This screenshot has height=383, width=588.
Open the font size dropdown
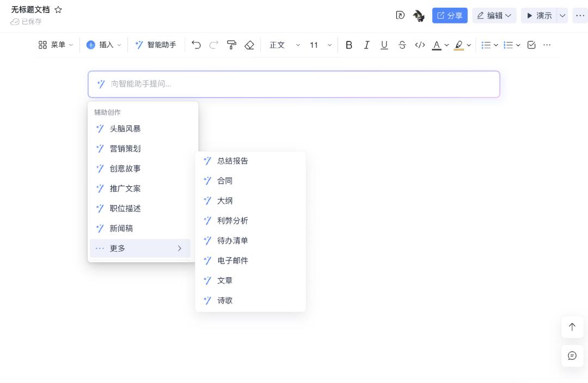317,45
